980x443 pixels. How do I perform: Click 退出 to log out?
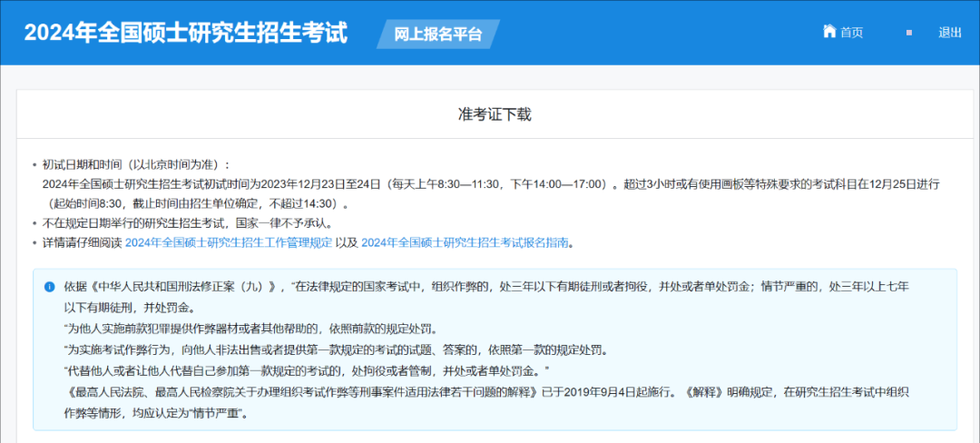(949, 33)
